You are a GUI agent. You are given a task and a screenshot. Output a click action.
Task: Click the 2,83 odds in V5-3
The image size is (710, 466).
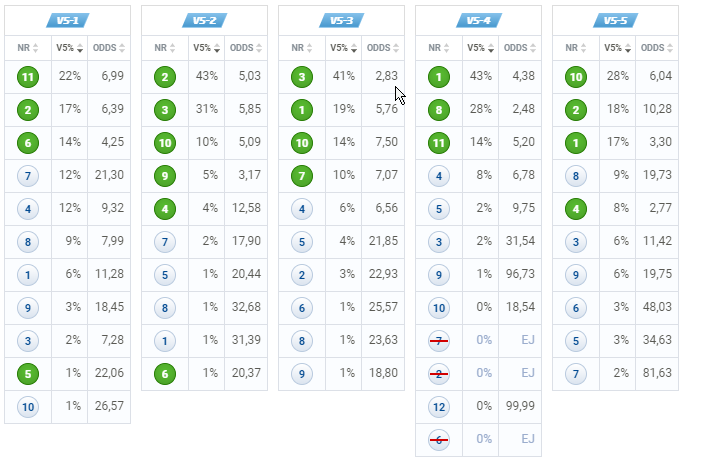click(386, 76)
